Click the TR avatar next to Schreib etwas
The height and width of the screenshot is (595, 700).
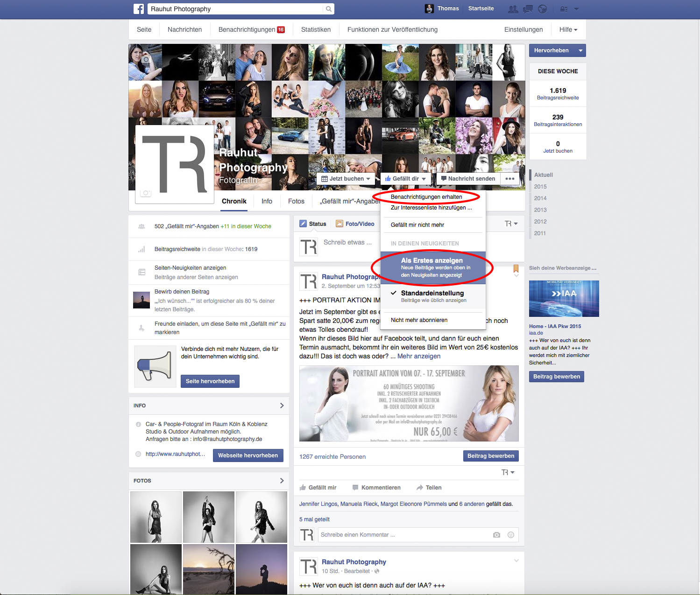click(x=308, y=247)
